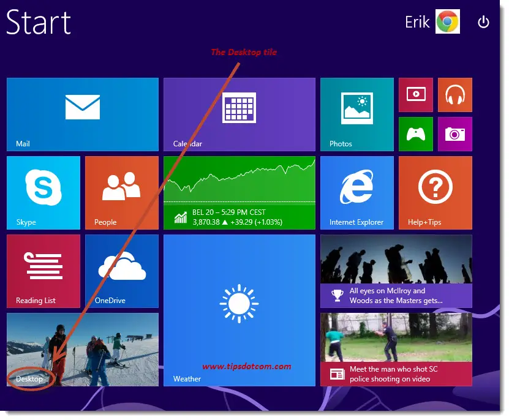Image resolution: width=509 pixels, height=420 pixels.
Task: Open the Reading List tile
Action: pyautogui.click(x=43, y=271)
